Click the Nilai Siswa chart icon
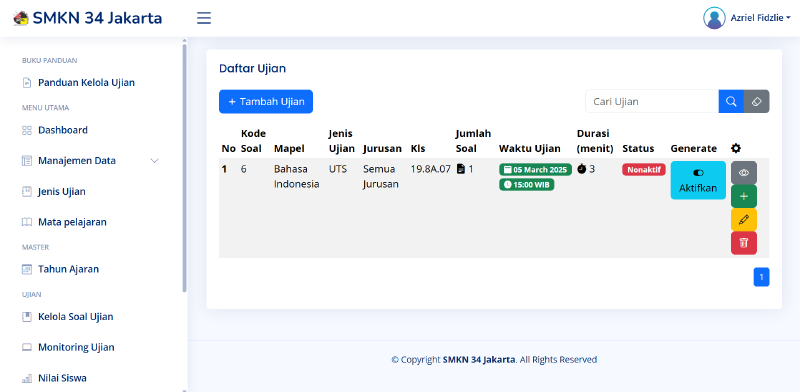 coord(27,379)
